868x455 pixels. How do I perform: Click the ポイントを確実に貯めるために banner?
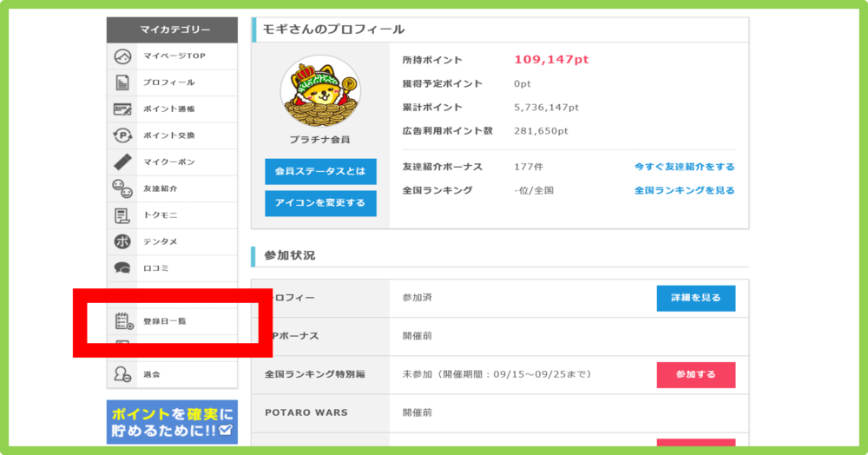coord(172,422)
